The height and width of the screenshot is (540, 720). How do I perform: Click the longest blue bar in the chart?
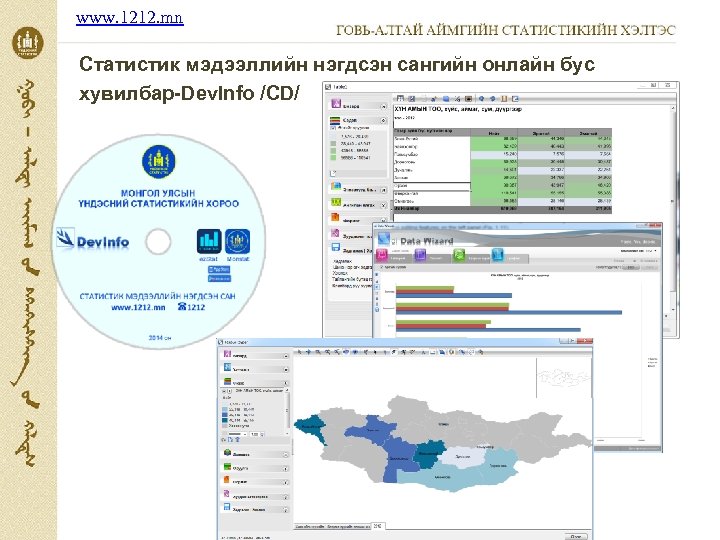(x=509, y=312)
